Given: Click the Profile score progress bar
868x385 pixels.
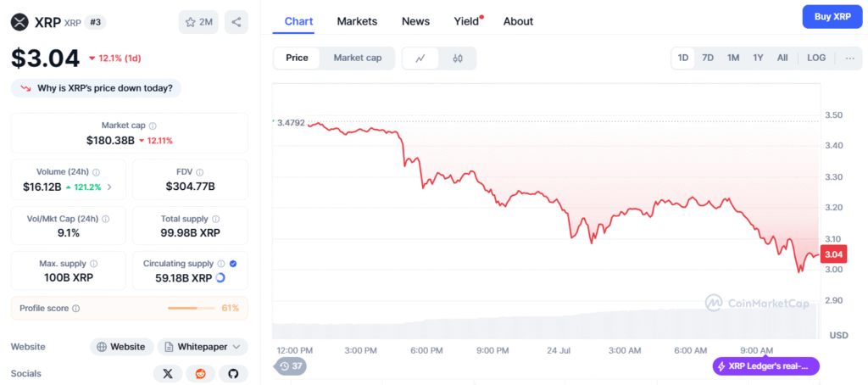Looking at the screenshot, I should coord(192,308).
